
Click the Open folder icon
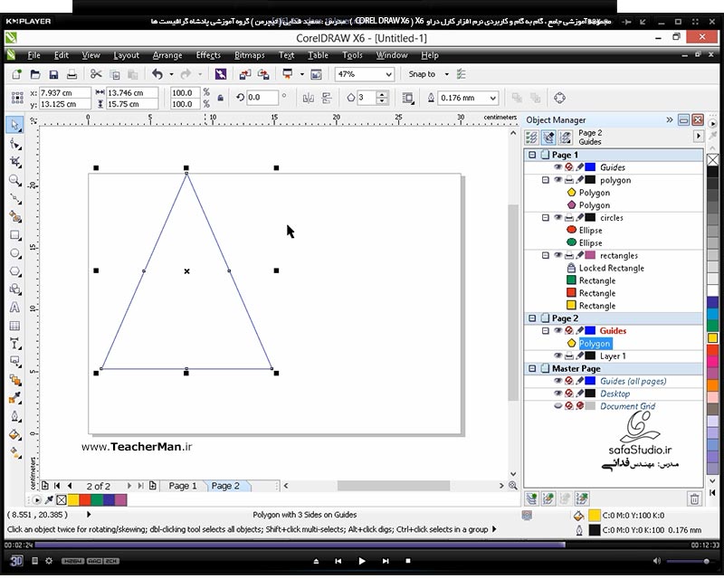[35, 74]
